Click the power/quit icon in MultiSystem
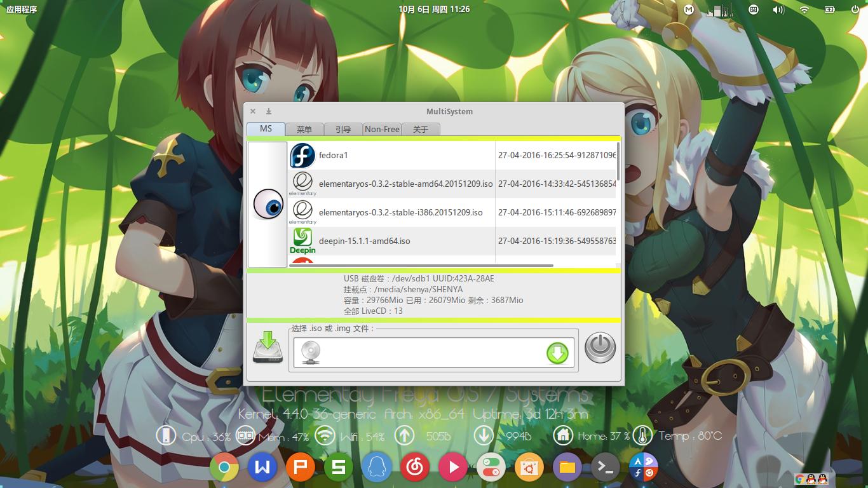The width and height of the screenshot is (868, 488). pyautogui.click(x=599, y=348)
